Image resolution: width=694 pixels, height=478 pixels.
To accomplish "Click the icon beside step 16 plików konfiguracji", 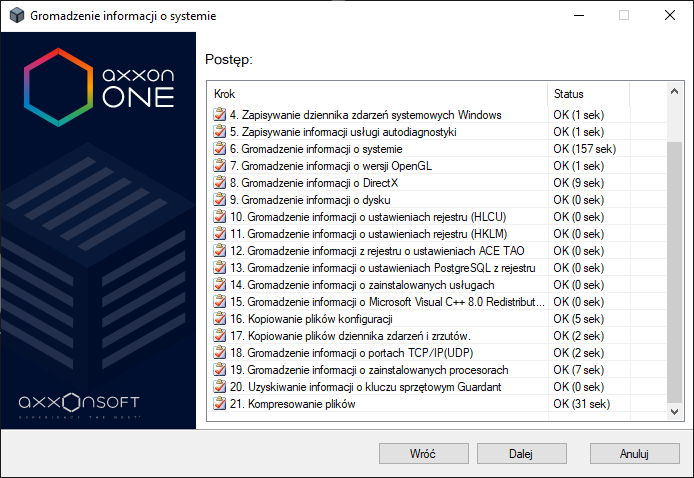I will coord(219,319).
